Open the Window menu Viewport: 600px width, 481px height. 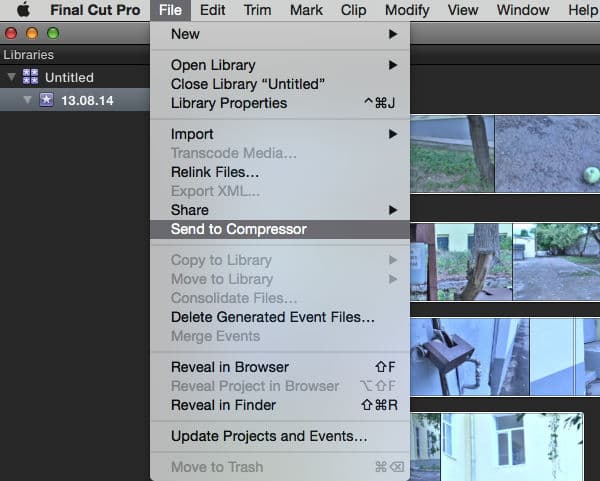[x=523, y=10]
